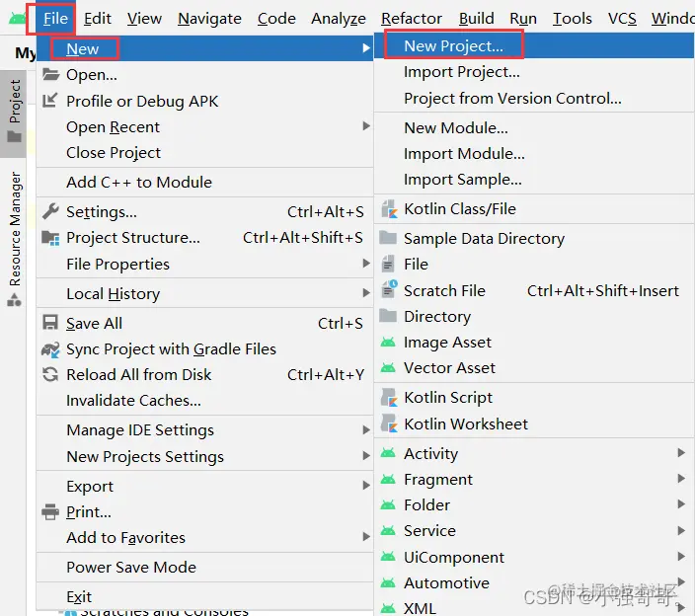Click the Image Asset Android icon
Viewport: 695px width, 616px height.
tap(388, 343)
